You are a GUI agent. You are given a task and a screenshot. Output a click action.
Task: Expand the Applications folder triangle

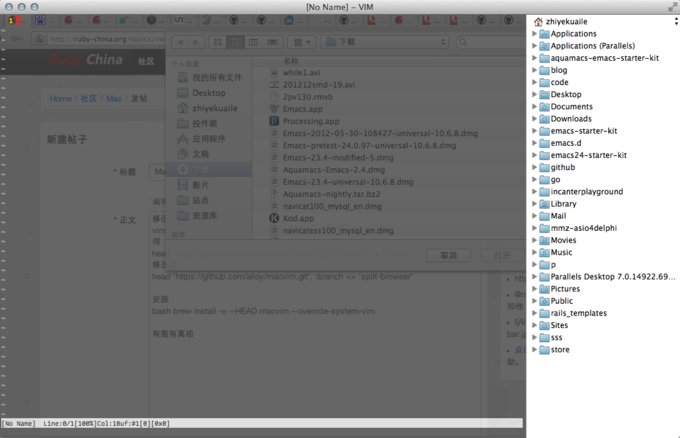534,33
